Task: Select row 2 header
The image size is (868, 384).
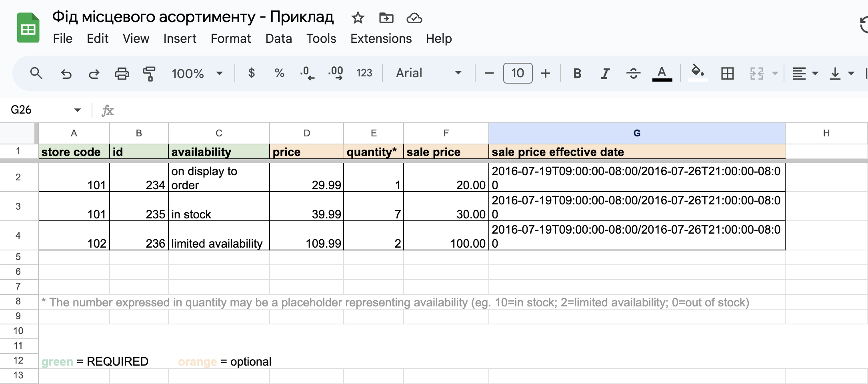Action: pos(18,177)
